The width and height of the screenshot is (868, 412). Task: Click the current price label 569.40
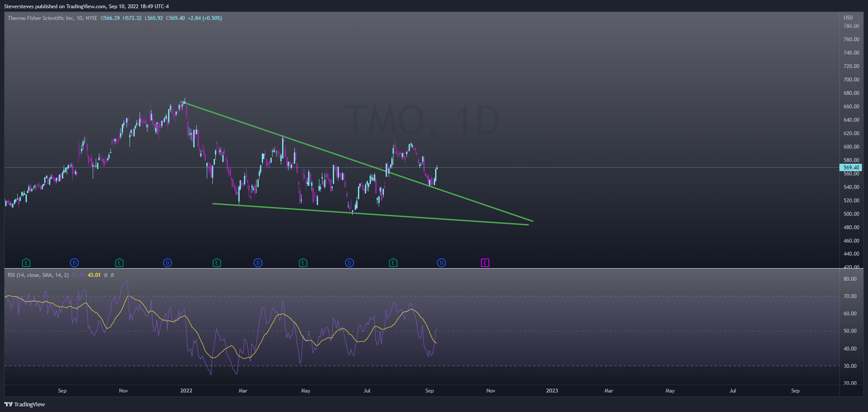[851, 167]
